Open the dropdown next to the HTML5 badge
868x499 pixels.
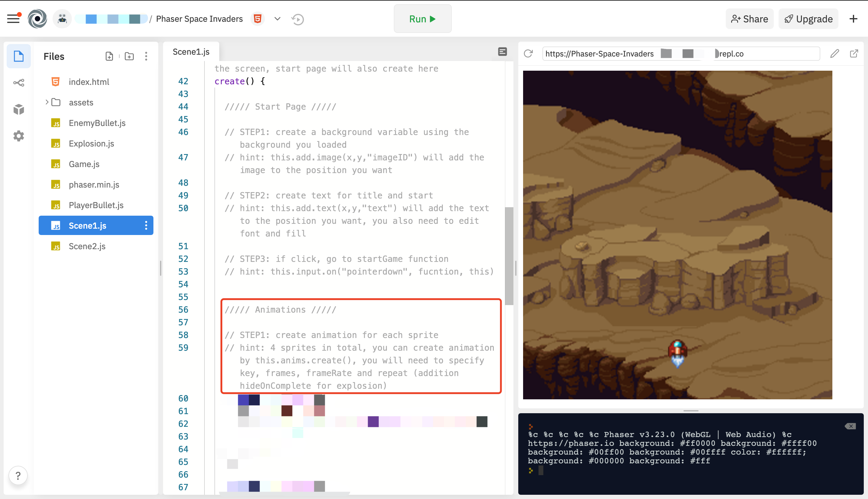[277, 19]
